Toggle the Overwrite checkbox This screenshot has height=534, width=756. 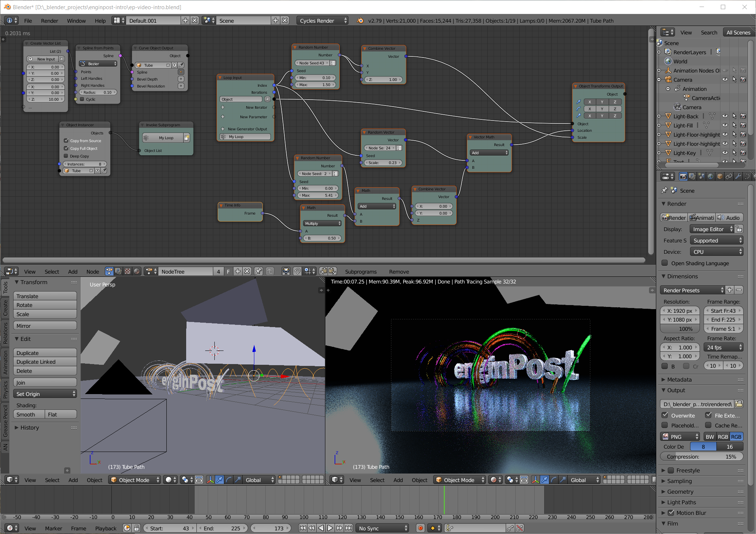pos(665,415)
